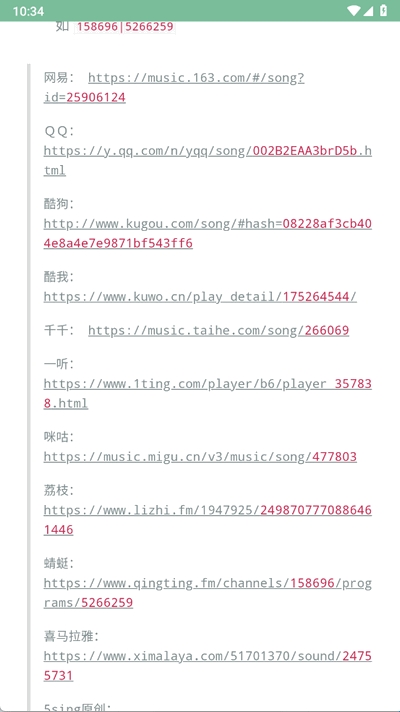Screen dimensions: 400x712
Task: Tap the Wi-Fi icon in status bar
Action: click(x=353, y=10)
